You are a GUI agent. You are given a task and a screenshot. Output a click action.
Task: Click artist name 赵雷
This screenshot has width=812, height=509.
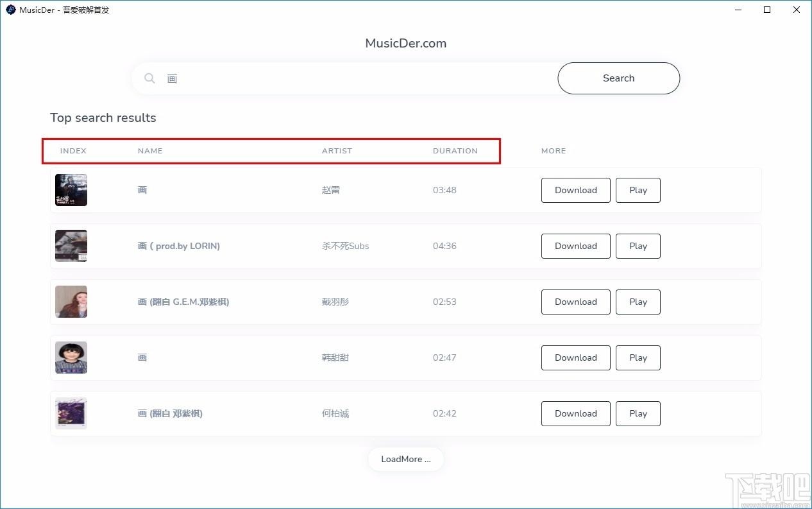pyautogui.click(x=331, y=190)
